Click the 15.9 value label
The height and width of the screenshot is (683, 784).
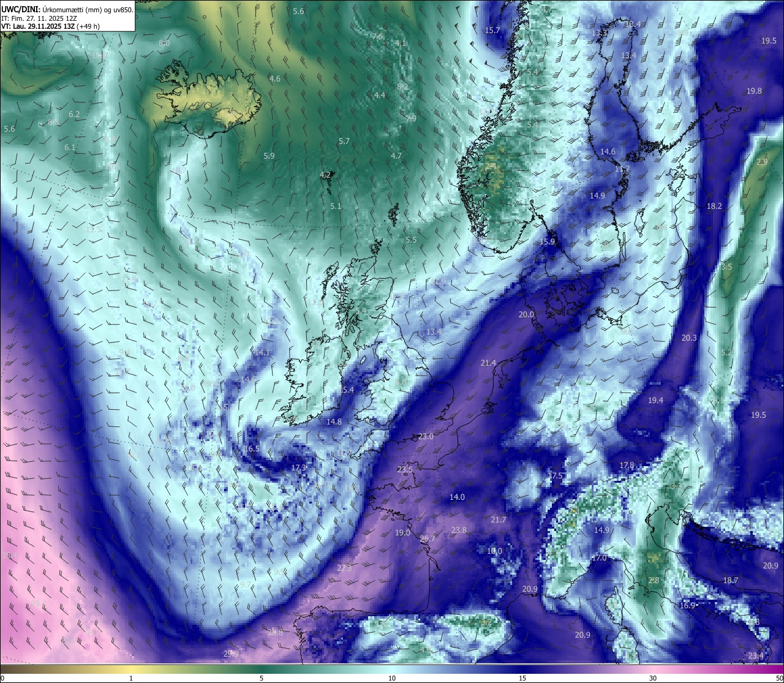547,242
